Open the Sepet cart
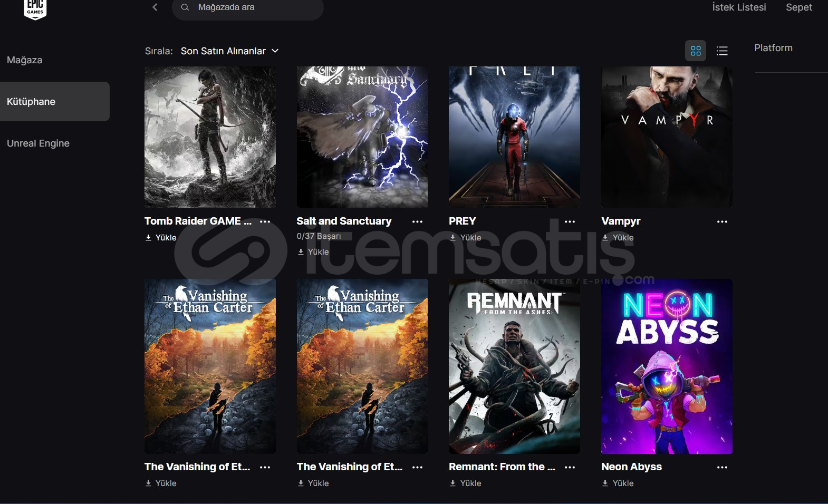This screenshot has width=828, height=504. [799, 7]
